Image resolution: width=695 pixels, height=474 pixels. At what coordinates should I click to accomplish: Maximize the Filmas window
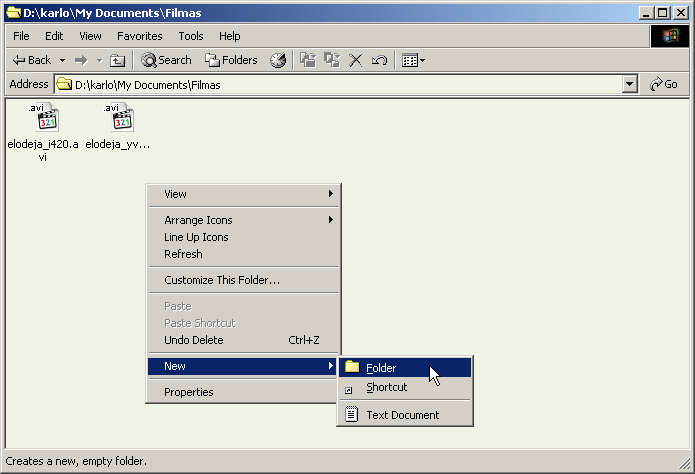663,13
